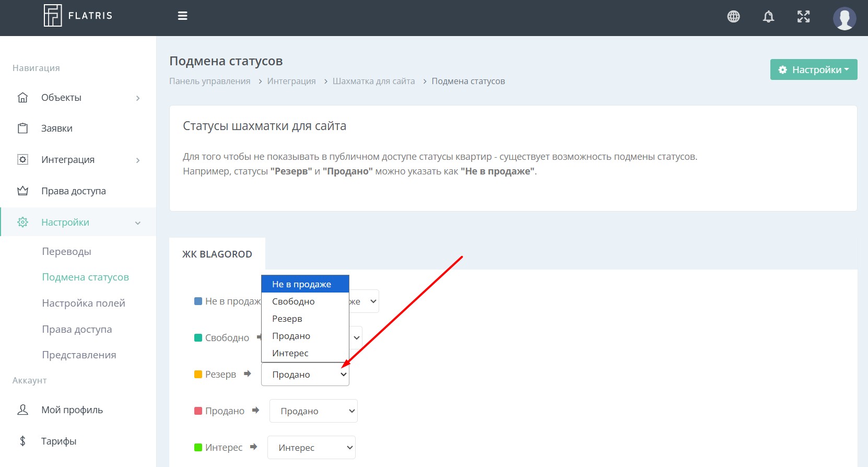Click the Заявки clipboard icon
This screenshot has width=868, height=467.
click(x=22, y=129)
